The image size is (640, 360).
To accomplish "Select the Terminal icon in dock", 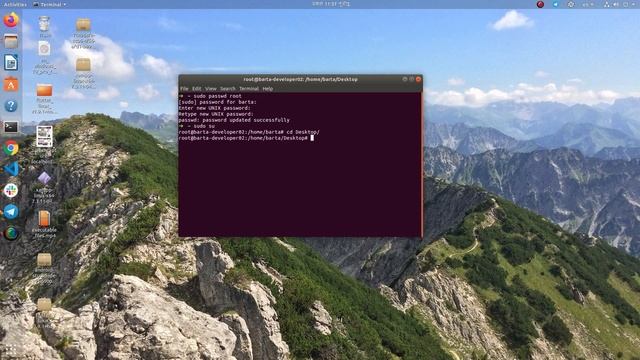I will [x=11, y=127].
